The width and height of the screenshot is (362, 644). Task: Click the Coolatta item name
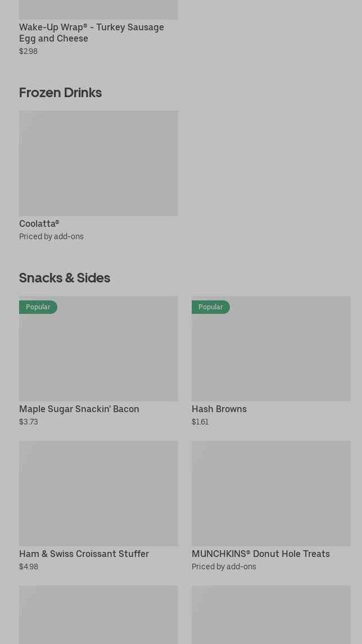tap(39, 223)
